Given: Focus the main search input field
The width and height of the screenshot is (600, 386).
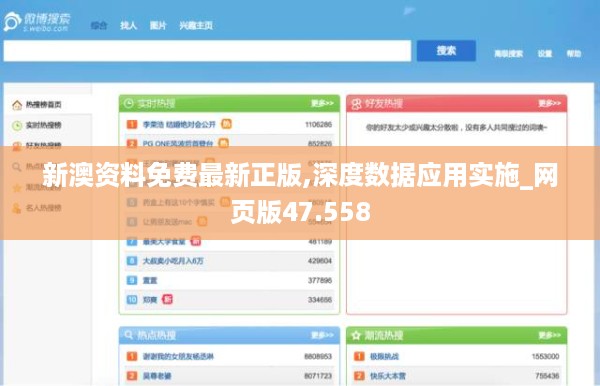Looking at the screenshot, I should coord(207,50).
